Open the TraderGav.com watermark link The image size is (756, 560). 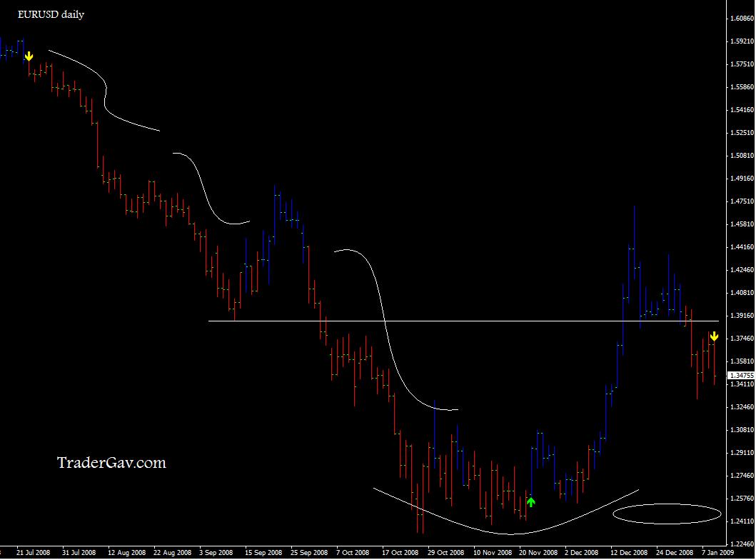click(111, 463)
